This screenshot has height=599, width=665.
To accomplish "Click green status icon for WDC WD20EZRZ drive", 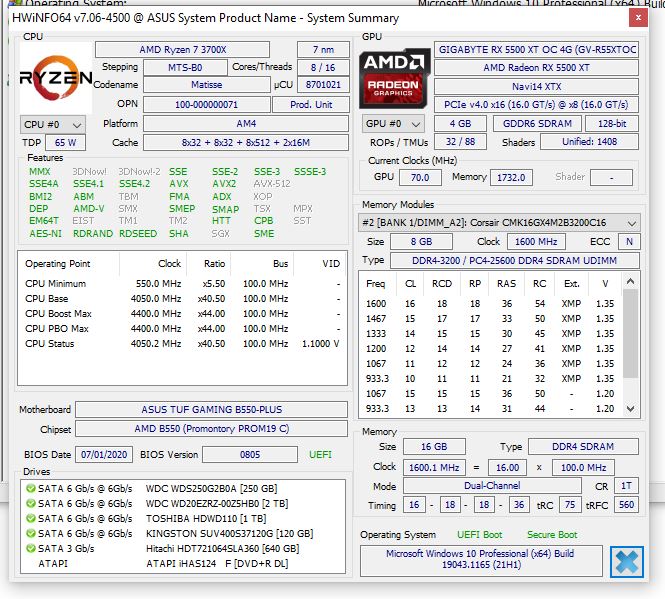I will (31, 504).
